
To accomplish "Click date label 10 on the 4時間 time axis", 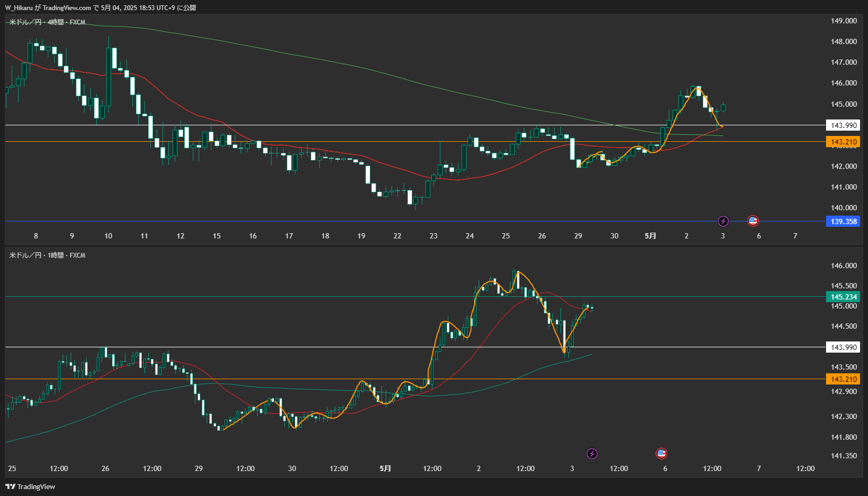I will click(108, 236).
